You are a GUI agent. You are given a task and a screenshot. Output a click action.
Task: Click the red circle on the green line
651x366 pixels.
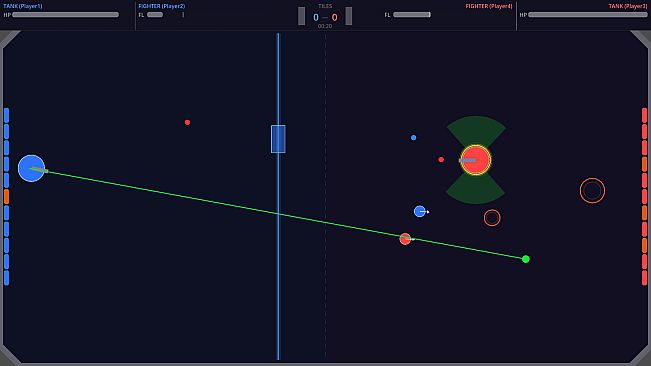point(405,239)
